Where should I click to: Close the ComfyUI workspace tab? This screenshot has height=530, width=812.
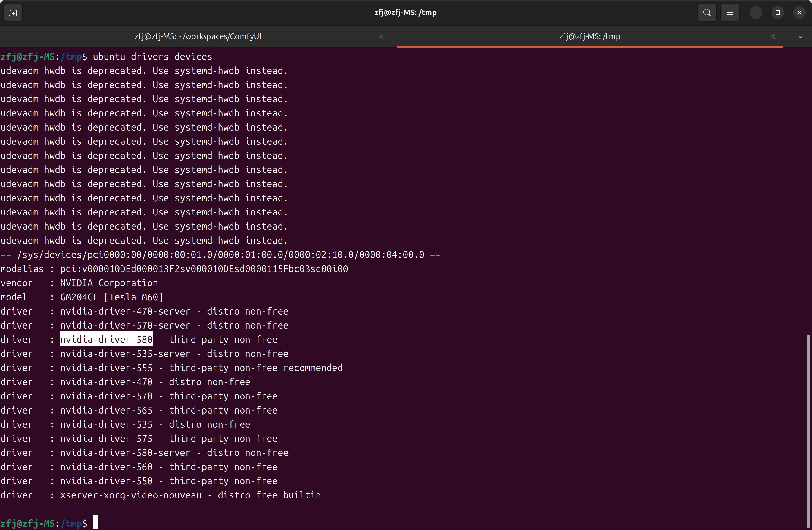[x=381, y=36]
